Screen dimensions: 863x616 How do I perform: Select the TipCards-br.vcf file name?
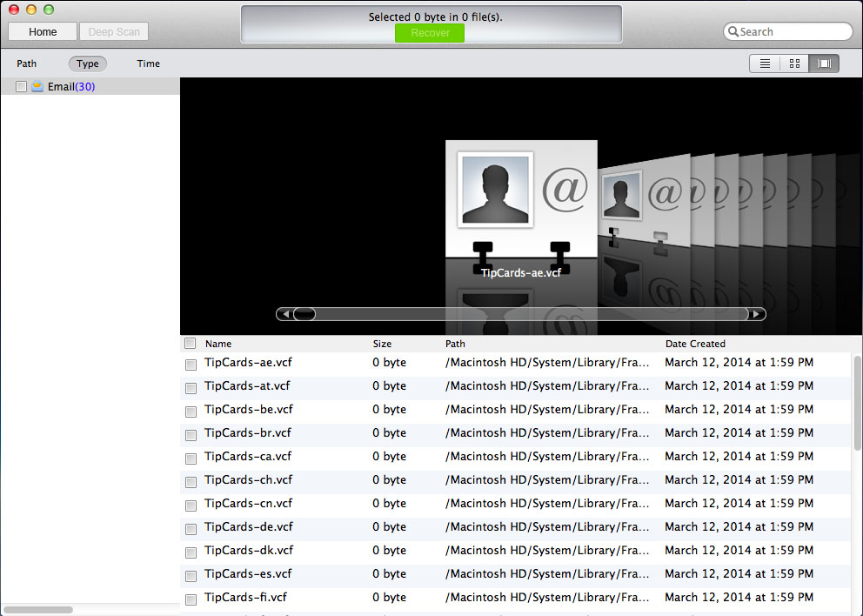[x=248, y=432]
